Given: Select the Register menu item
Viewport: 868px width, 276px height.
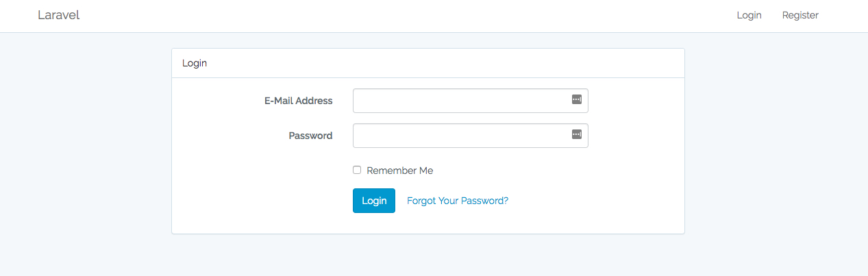Looking at the screenshot, I should point(800,15).
